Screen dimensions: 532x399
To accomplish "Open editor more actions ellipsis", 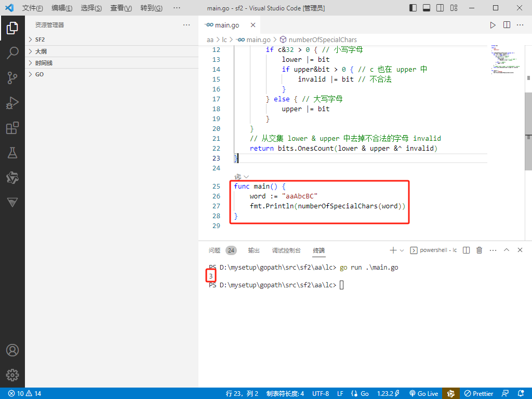I will [x=520, y=25].
